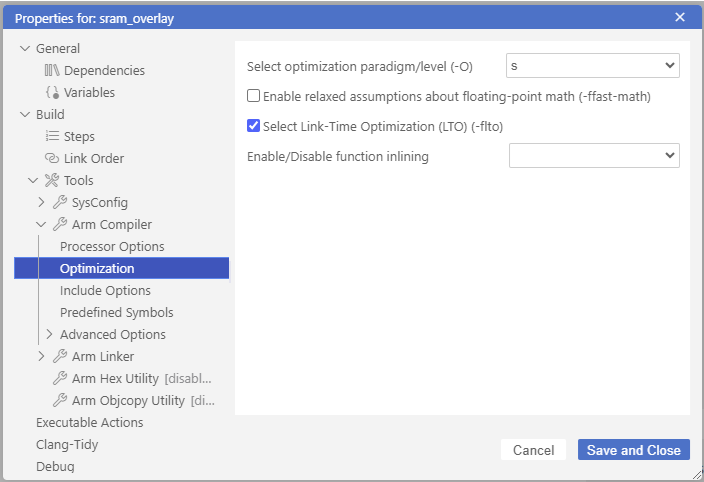The width and height of the screenshot is (704, 482).
Task: Click the Steps list icon
Action: tap(52, 136)
